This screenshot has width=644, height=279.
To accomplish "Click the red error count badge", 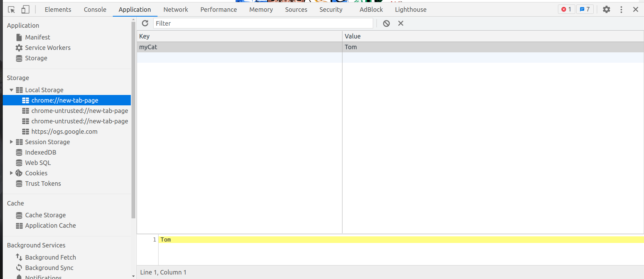I will (566, 9).
